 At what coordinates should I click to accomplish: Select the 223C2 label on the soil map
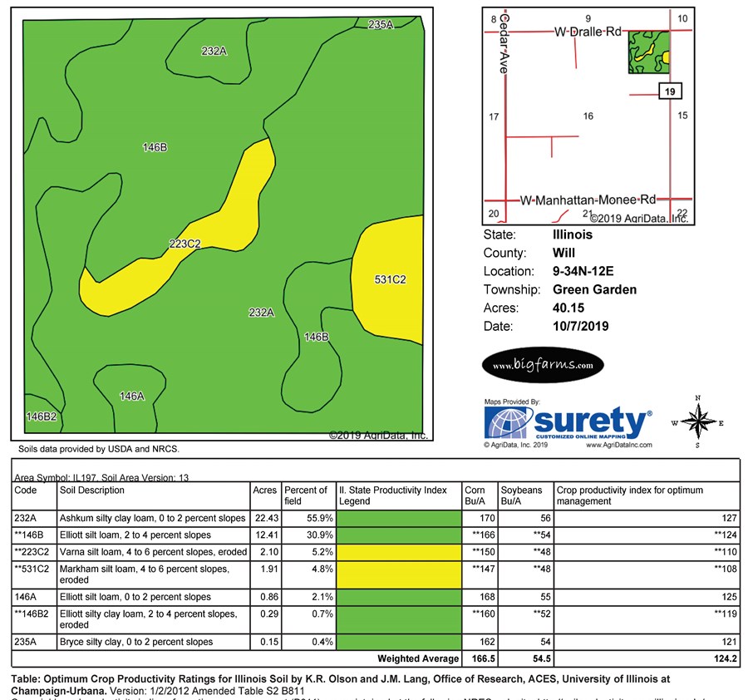185,244
